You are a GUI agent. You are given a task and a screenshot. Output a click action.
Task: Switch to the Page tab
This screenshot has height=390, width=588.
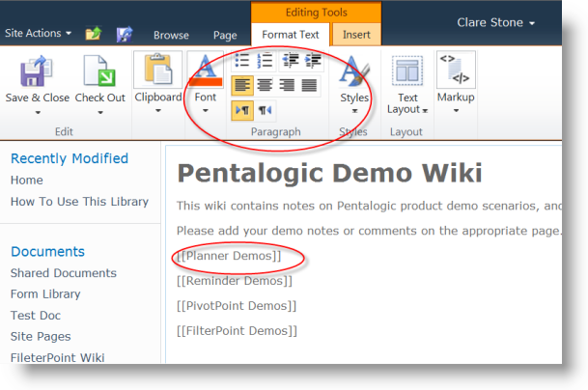coord(225,36)
